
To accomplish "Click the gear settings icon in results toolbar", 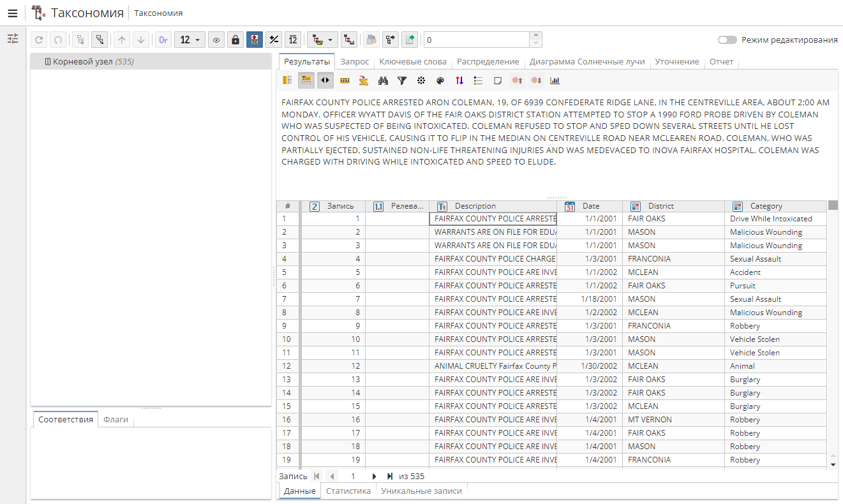I will (x=421, y=80).
